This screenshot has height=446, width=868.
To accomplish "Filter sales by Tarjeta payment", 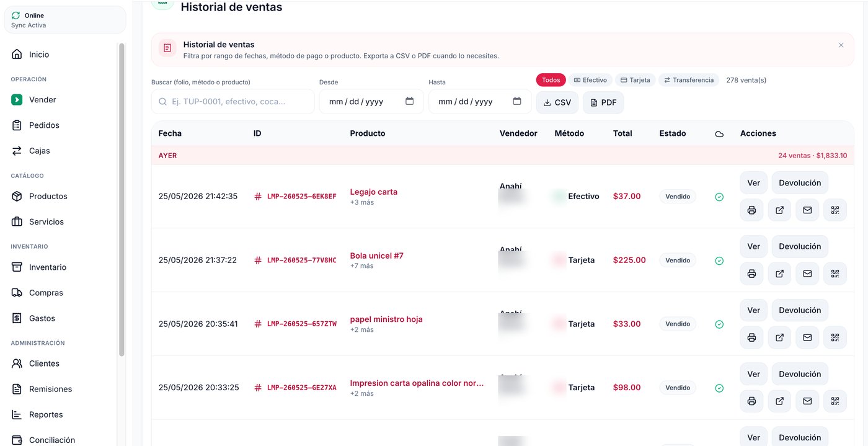I will tap(635, 80).
